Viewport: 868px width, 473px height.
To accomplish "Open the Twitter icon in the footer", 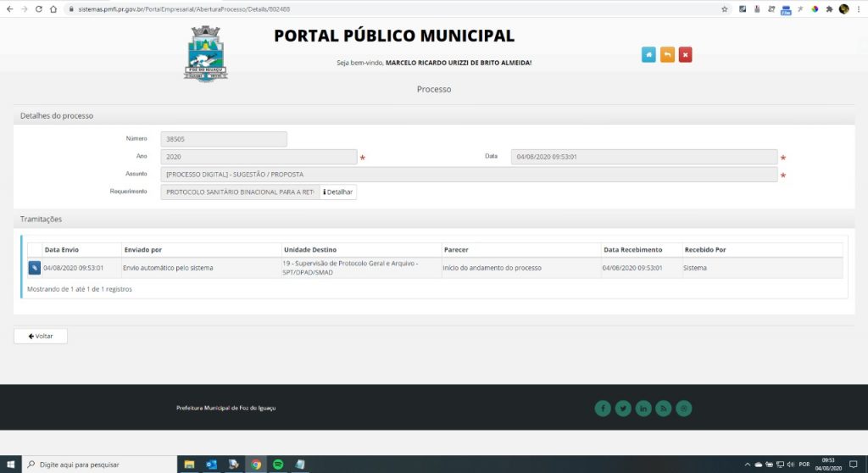I will click(x=623, y=409).
